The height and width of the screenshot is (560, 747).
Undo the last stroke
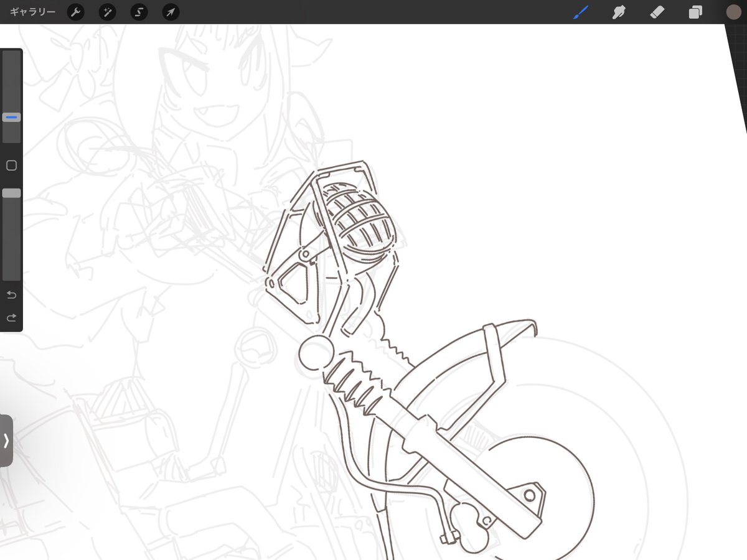[11, 294]
